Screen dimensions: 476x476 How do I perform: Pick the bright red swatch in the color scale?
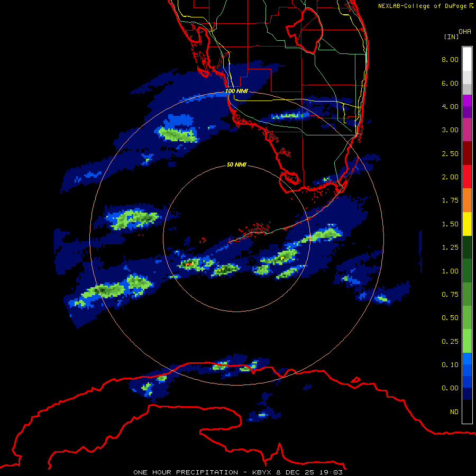(467, 177)
